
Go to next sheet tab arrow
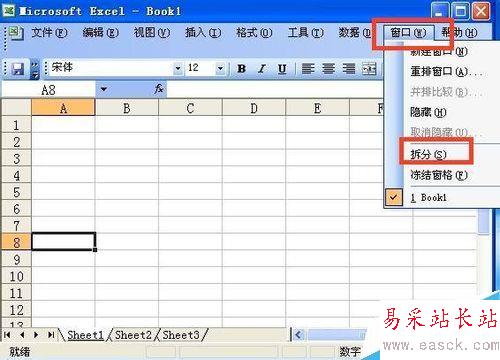pos(36,335)
